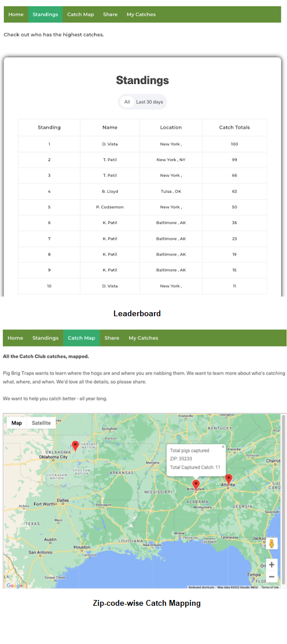287x644 pixels.
Task: Click the 'Total Captured Catch: 11' popup text
Action: [x=196, y=467]
